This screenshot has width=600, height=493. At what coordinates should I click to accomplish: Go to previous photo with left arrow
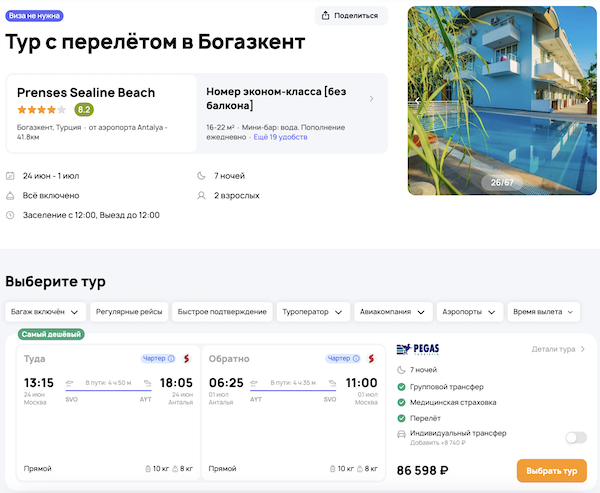pyautogui.click(x=417, y=101)
